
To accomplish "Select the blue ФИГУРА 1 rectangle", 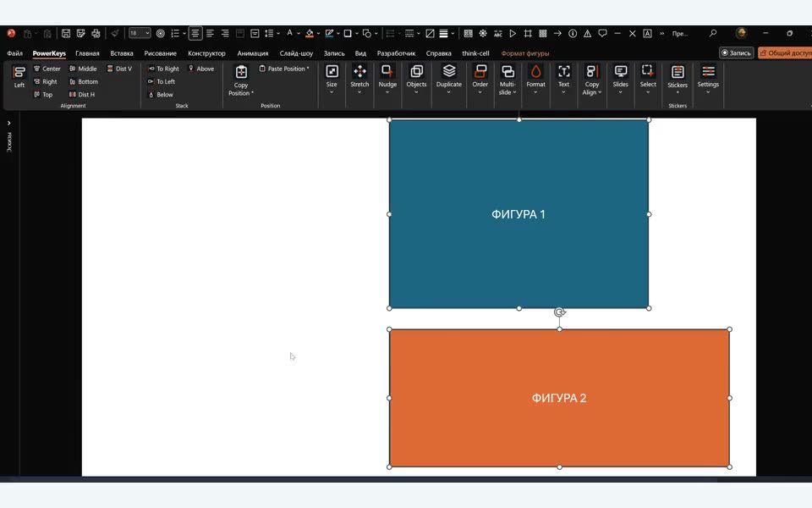I will (518, 214).
